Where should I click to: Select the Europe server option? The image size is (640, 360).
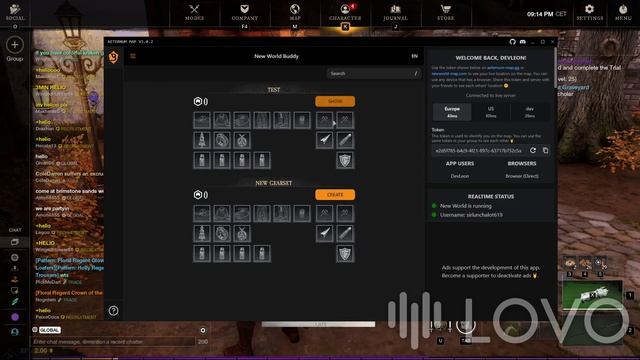point(452,112)
